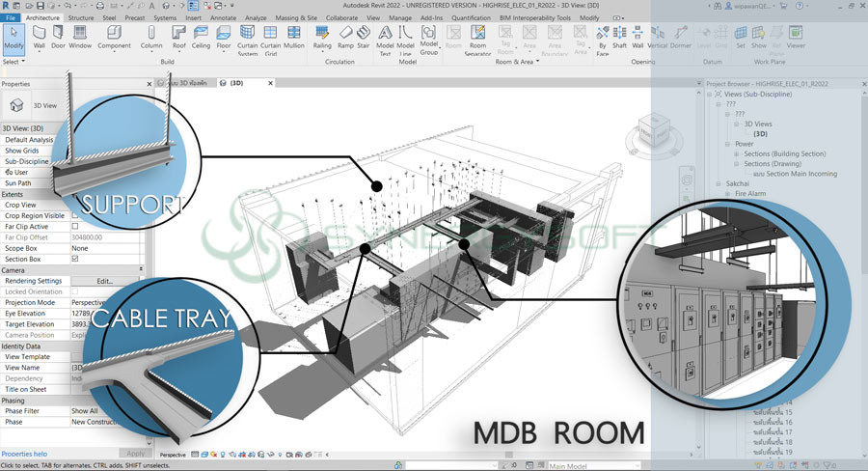Expand the Select dropdown under Modify
The height and width of the screenshot is (471, 868).
pyautogui.click(x=14, y=61)
